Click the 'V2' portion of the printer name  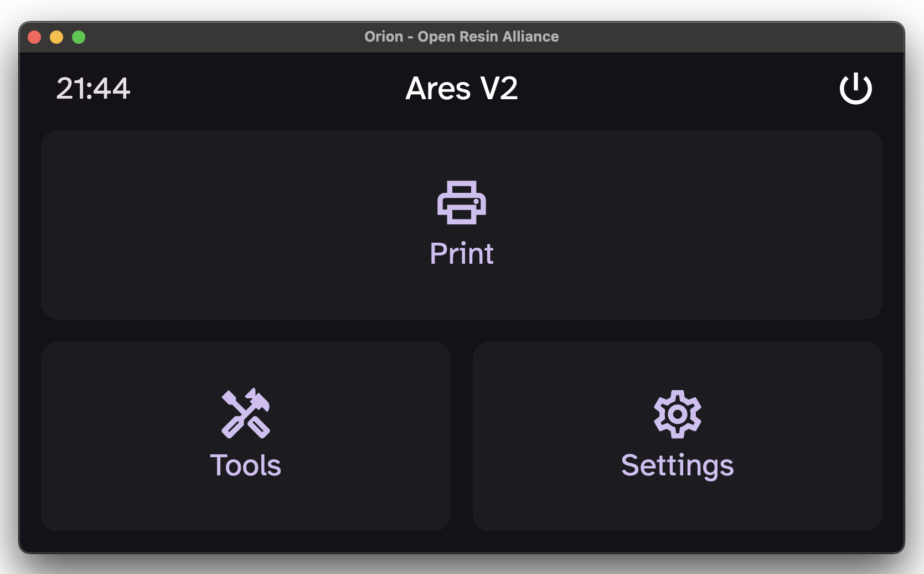(x=499, y=89)
